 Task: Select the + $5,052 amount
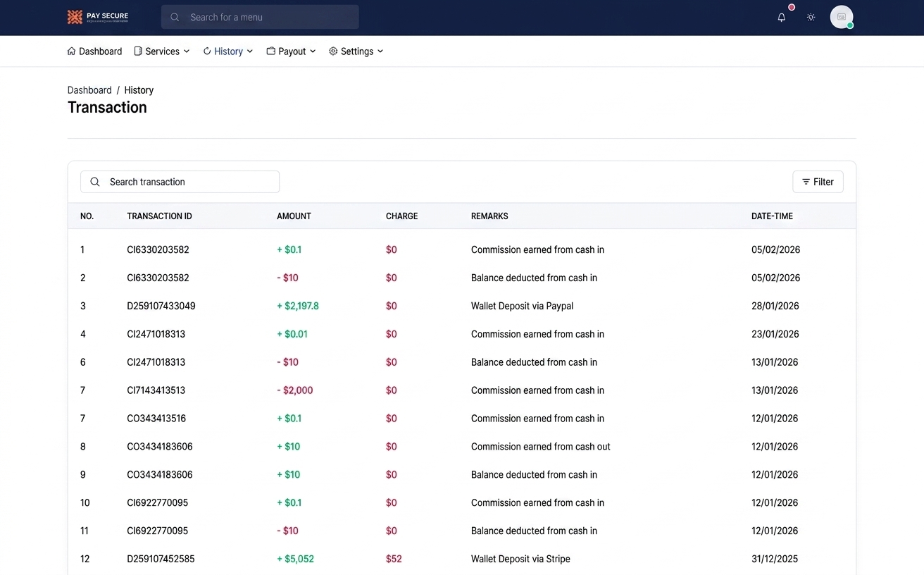tap(296, 559)
